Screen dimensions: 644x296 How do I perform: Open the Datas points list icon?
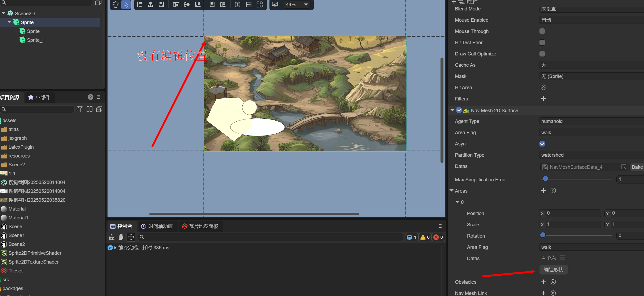562,258
